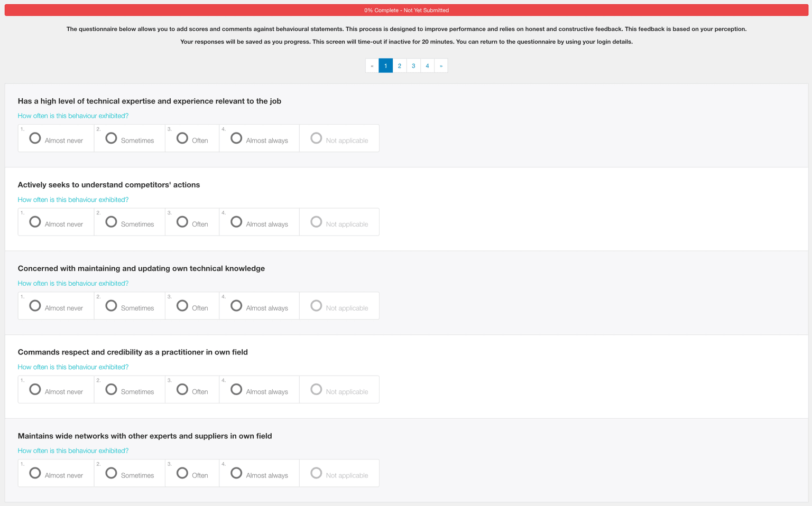Select Almost never for respect and credibility
The width and height of the screenshot is (812, 506).
coord(35,389)
